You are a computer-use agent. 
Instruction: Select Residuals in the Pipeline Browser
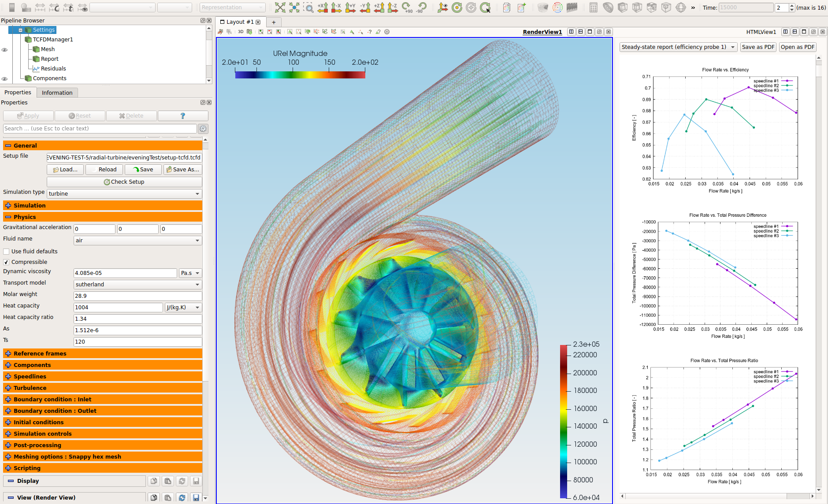(x=53, y=68)
